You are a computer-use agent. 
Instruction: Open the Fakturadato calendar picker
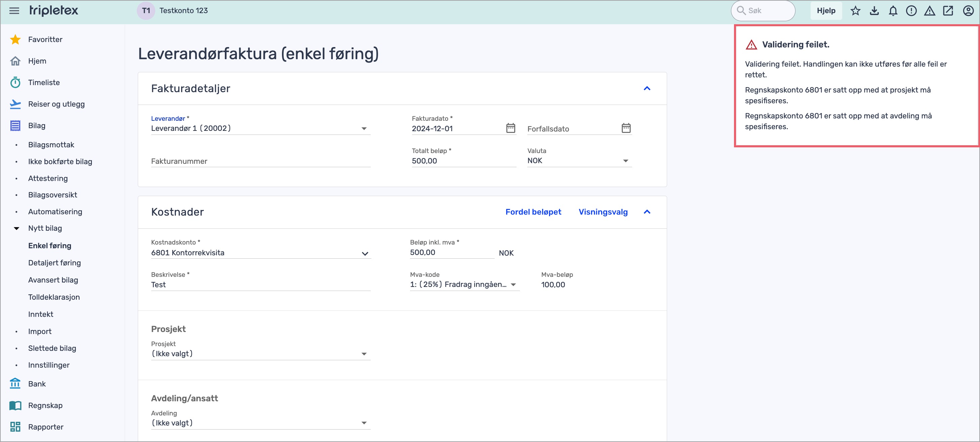(511, 128)
